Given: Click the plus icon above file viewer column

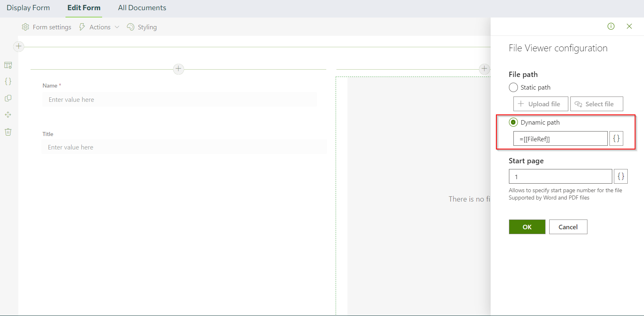Looking at the screenshot, I should [485, 69].
